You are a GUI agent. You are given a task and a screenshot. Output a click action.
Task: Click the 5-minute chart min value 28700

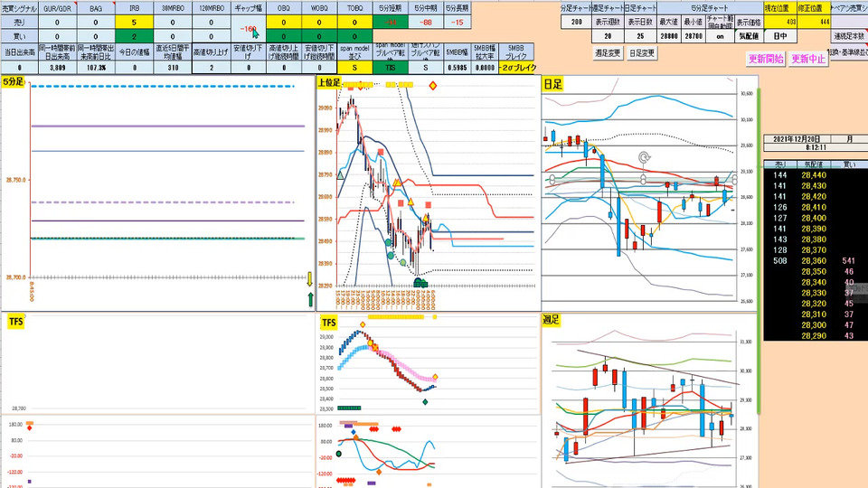point(693,36)
